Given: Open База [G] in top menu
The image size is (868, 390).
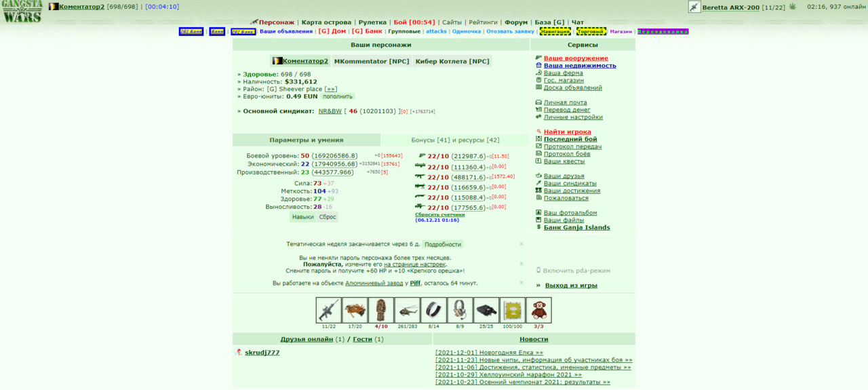Looking at the screenshot, I should click(549, 22).
